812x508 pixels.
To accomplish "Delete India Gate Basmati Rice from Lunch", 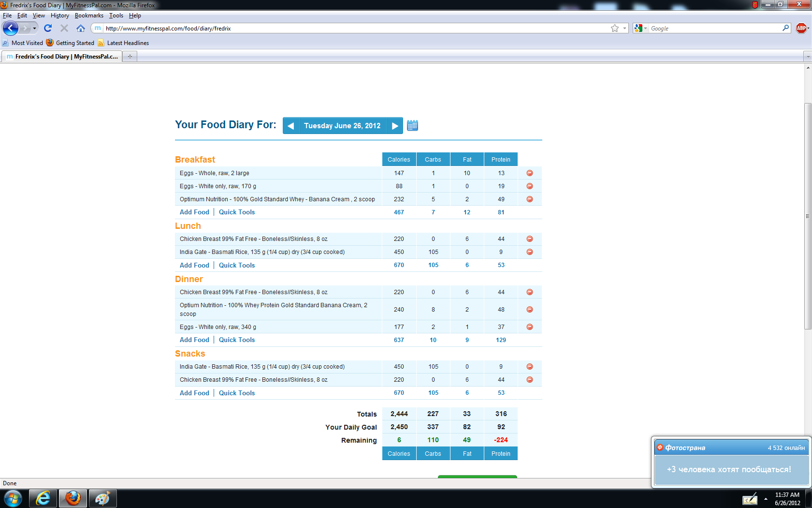I will [x=530, y=252].
